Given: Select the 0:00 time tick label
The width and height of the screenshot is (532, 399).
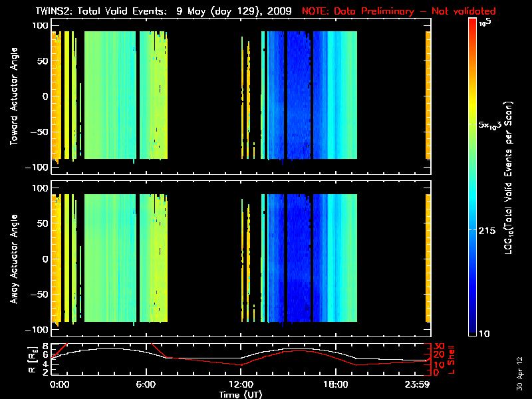Looking at the screenshot, I should tap(59, 385).
